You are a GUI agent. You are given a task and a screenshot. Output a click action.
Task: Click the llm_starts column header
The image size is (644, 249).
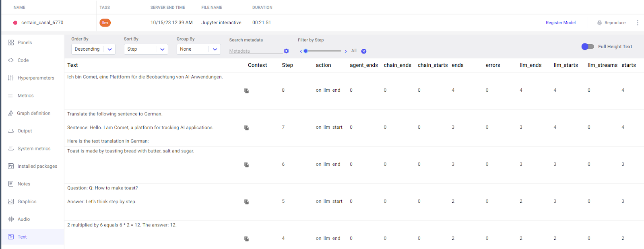tap(566, 65)
